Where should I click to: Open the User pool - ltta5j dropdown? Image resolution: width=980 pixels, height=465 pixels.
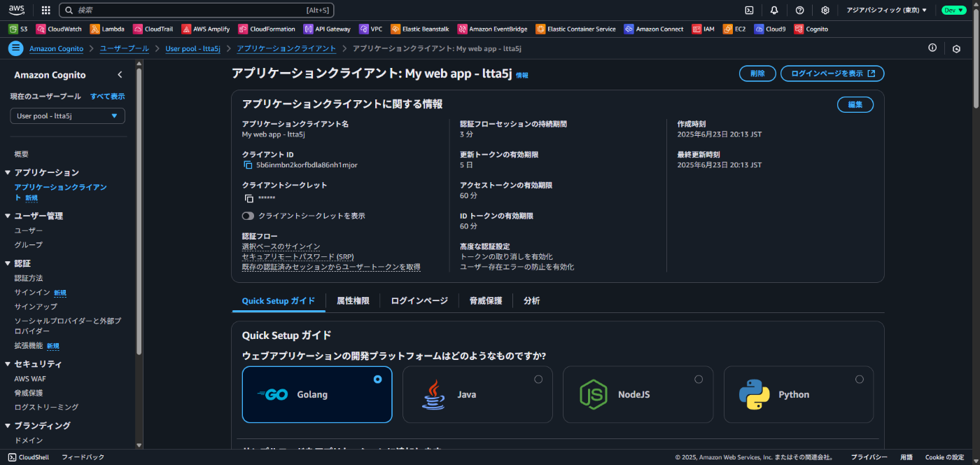tap(67, 116)
